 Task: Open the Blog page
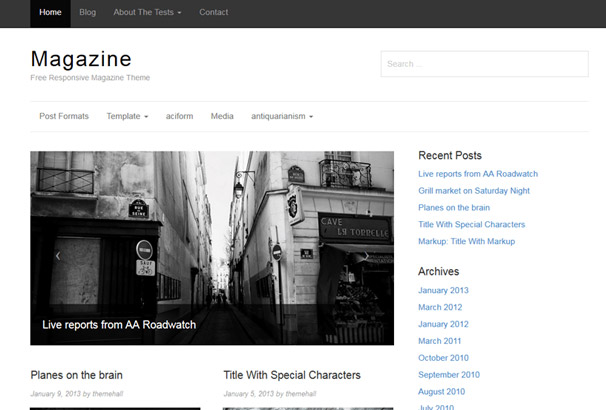(87, 12)
